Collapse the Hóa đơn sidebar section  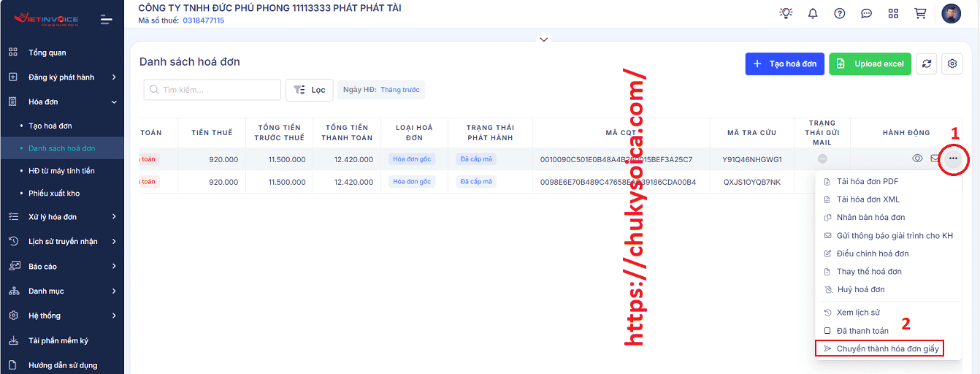pyautogui.click(x=61, y=102)
